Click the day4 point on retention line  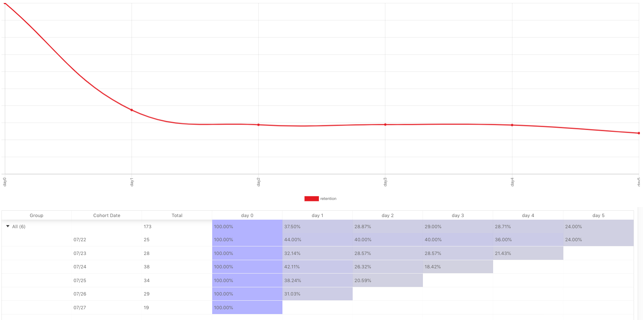coord(512,125)
